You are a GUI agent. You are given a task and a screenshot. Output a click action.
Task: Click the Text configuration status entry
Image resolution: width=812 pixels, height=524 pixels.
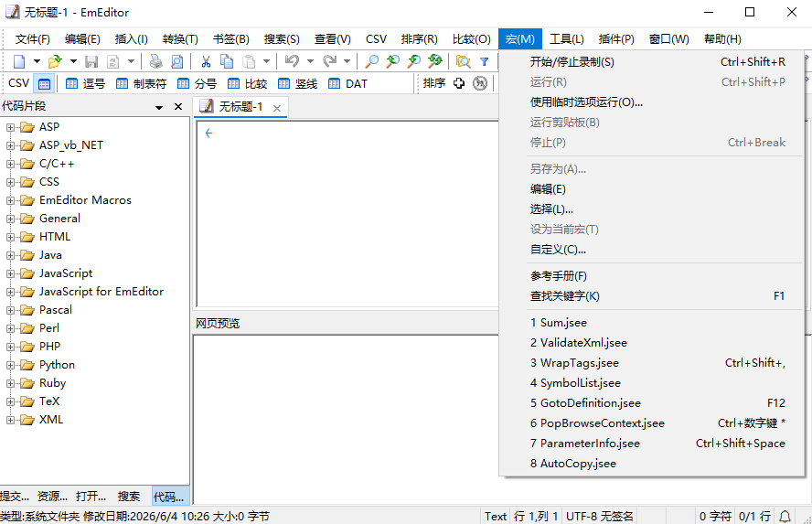[x=496, y=517]
